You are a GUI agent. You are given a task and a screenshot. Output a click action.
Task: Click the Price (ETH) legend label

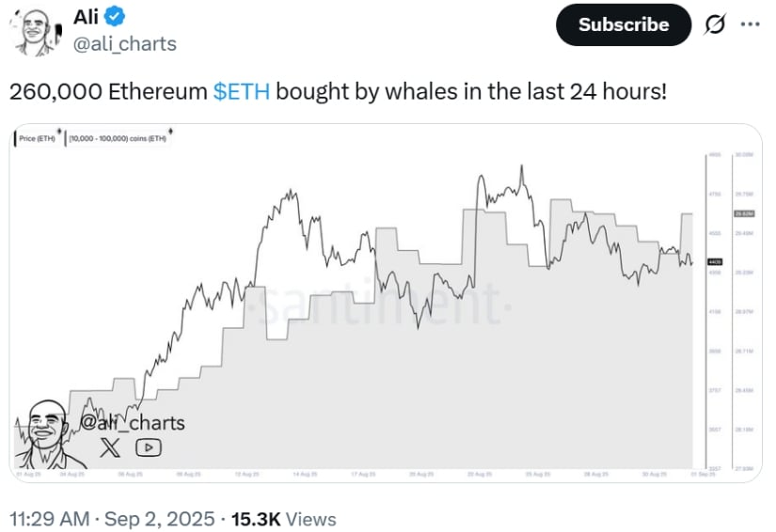37,138
